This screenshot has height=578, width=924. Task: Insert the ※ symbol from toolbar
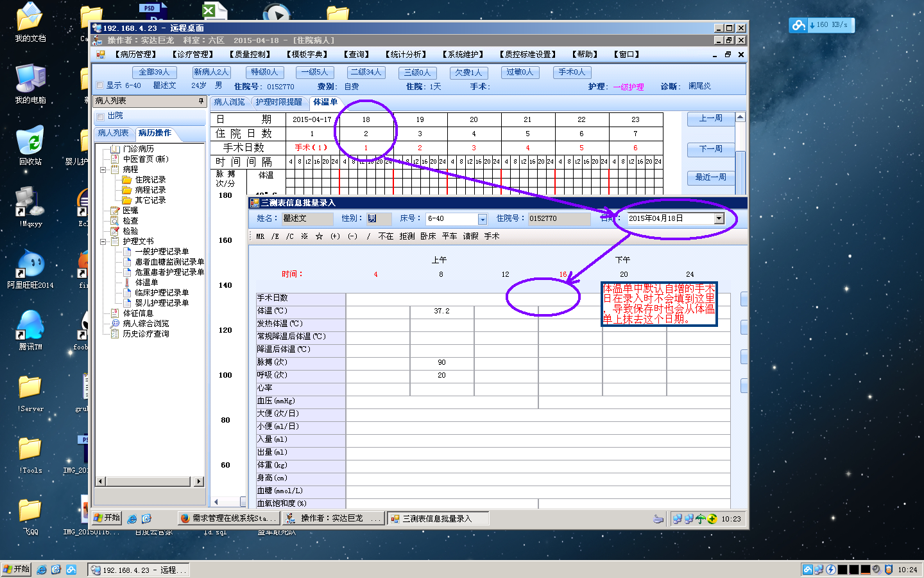(304, 236)
